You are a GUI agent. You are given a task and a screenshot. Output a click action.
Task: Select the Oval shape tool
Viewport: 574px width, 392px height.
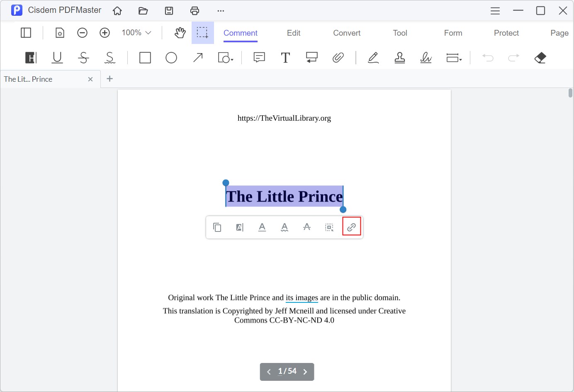pyautogui.click(x=171, y=58)
